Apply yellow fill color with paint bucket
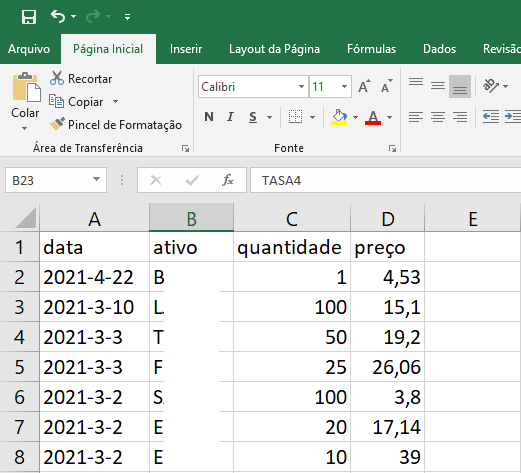The width and height of the screenshot is (521, 473). point(339,117)
